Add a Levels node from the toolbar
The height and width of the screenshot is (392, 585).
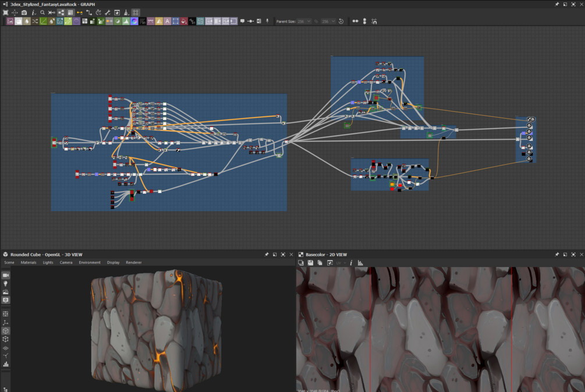(126, 22)
